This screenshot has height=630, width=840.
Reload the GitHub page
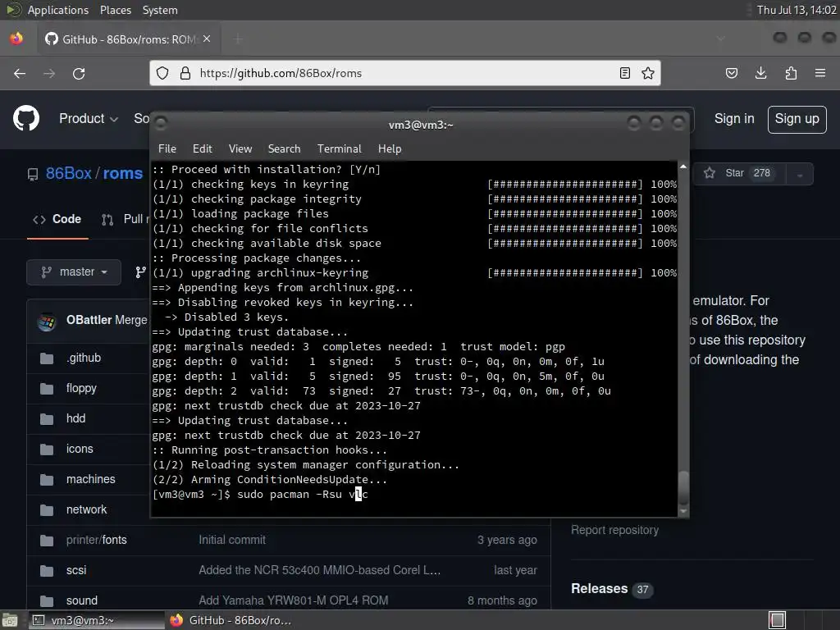tap(79, 73)
